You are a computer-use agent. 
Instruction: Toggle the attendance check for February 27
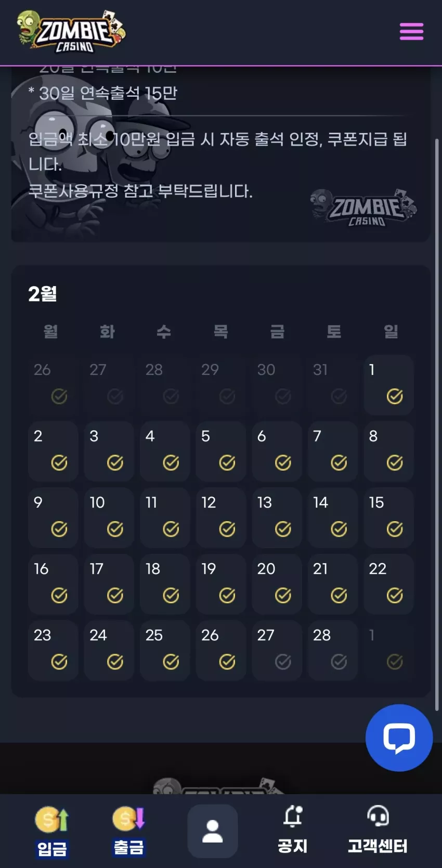point(283,662)
